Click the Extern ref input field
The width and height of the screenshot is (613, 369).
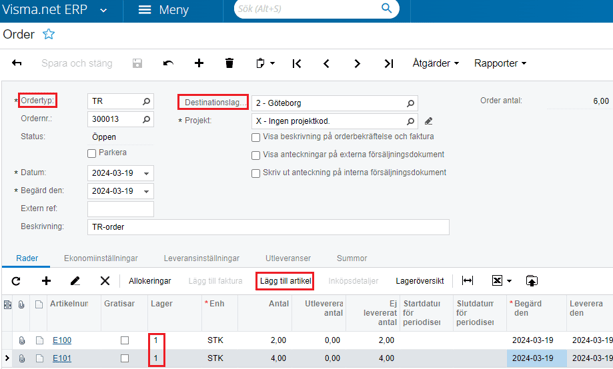[120, 209]
